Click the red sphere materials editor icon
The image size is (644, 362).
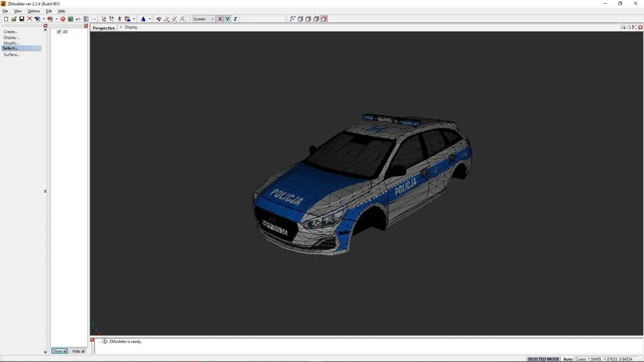click(63, 19)
